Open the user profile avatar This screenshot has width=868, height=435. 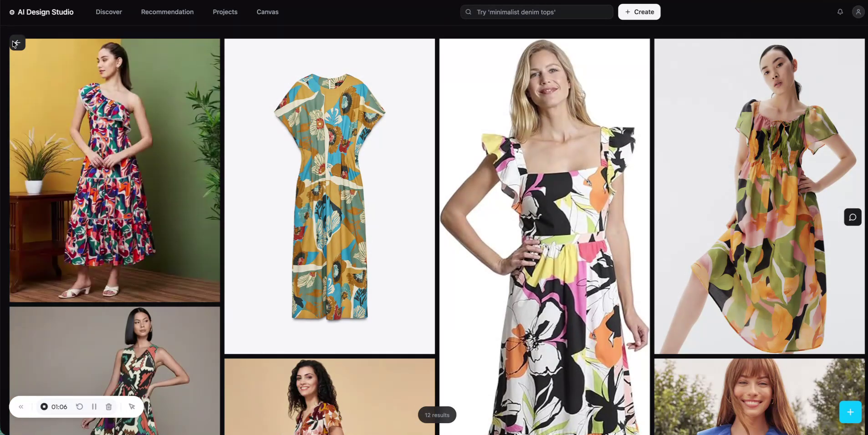(858, 12)
